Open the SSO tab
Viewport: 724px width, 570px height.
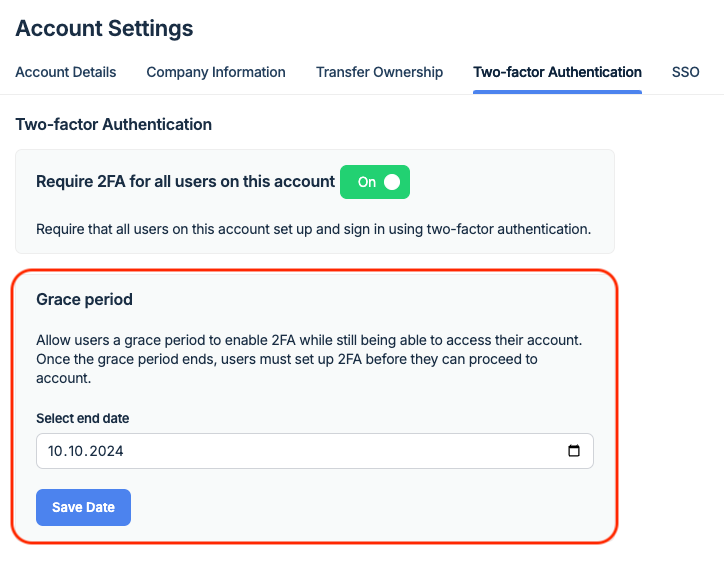(685, 72)
